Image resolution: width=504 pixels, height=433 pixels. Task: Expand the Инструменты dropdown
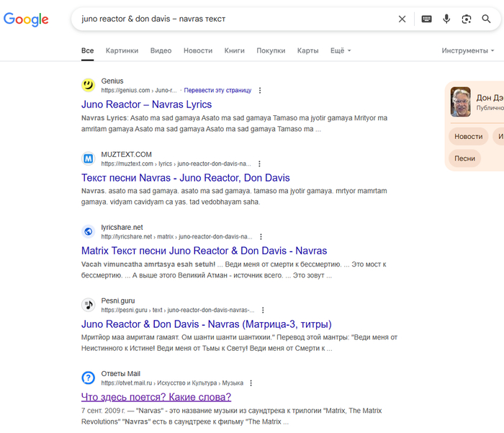(468, 50)
